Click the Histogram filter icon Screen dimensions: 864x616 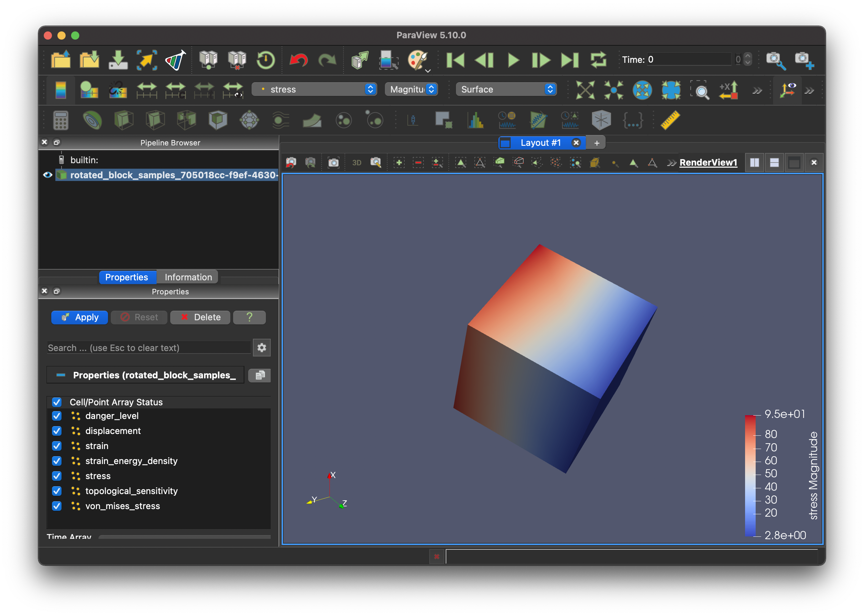point(475,121)
